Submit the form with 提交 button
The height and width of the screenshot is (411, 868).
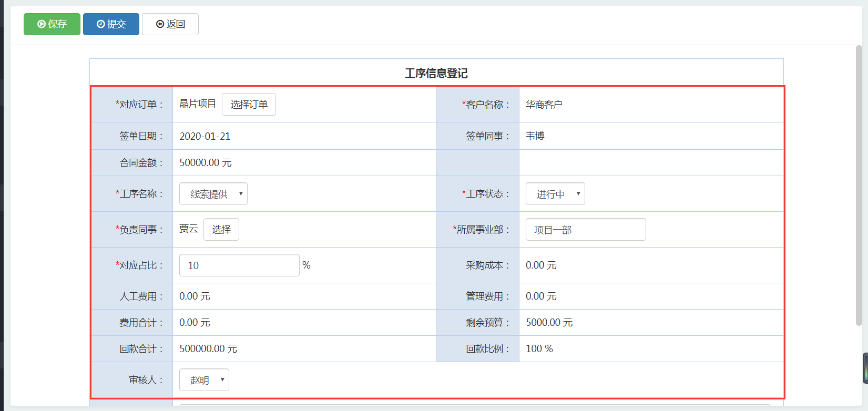[111, 24]
